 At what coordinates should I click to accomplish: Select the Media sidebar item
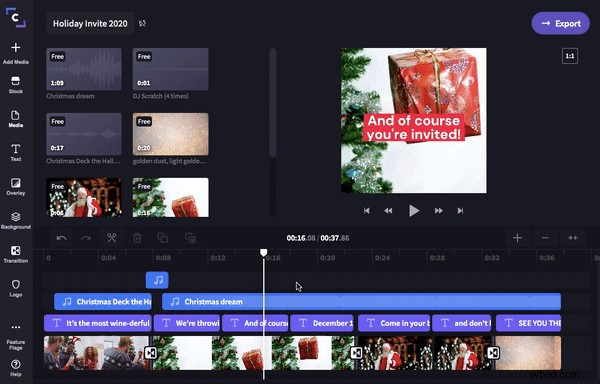16,119
